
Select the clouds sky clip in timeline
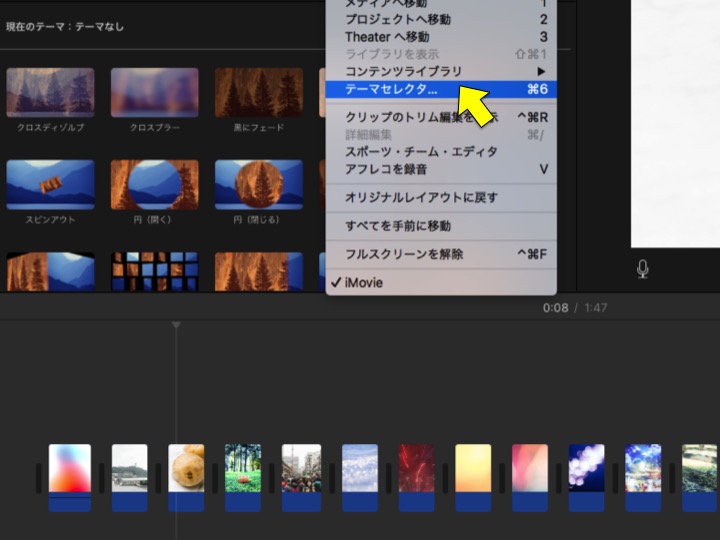point(360,478)
